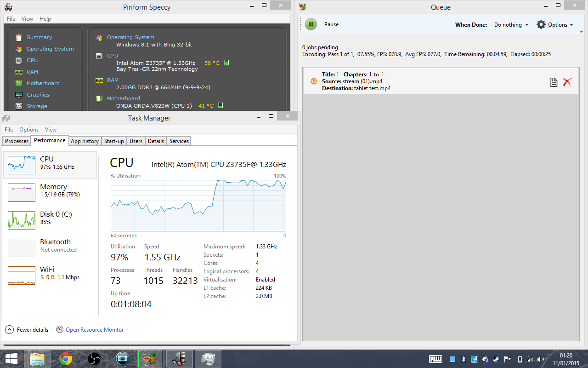Select Storage in Speccy sidebar

point(37,106)
